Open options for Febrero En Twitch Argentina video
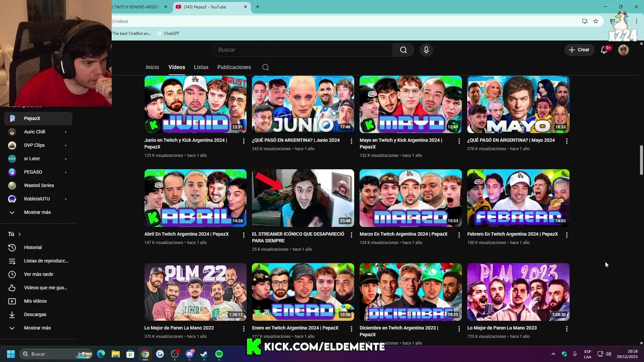Image resolution: width=644 pixels, height=362 pixels. [x=567, y=235]
